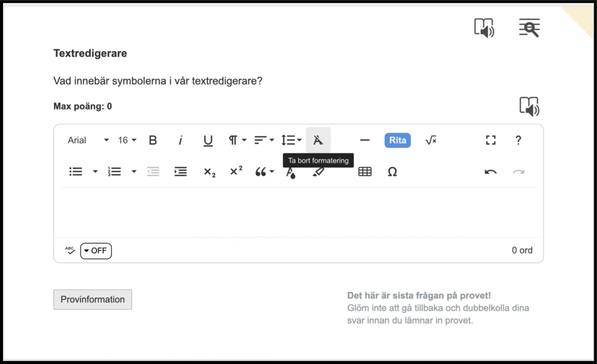Click the clear formatting icon
This screenshot has width=597, height=364.
(318, 140)
